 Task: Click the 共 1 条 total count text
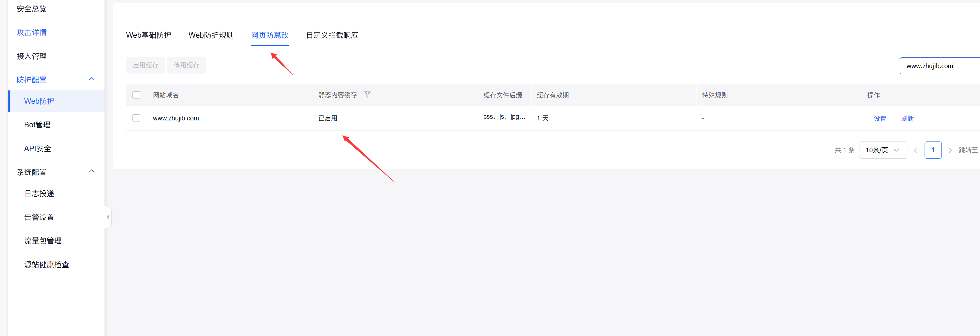844,150
